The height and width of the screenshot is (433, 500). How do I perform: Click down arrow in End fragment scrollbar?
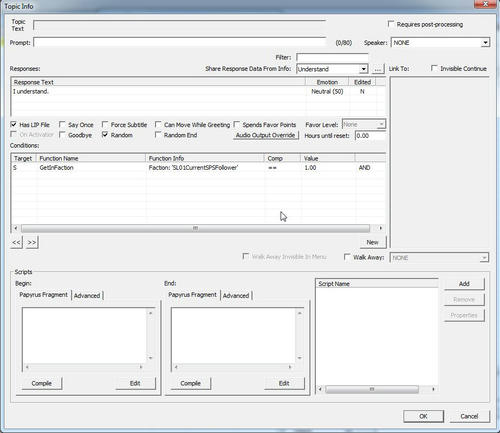(299, 358)
